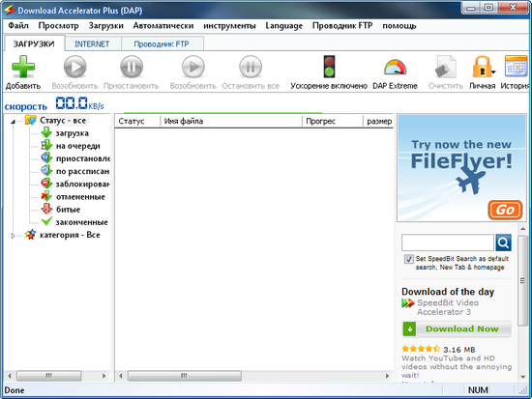Click the download list horizontal scrollbar thumb
This screenshot has width=532, height=399.
(x=184, y=376)
